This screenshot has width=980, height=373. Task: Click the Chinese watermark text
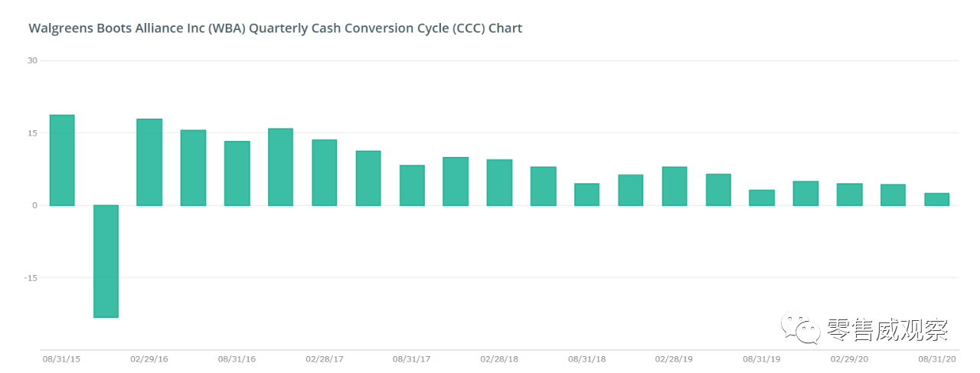[887, 330]
